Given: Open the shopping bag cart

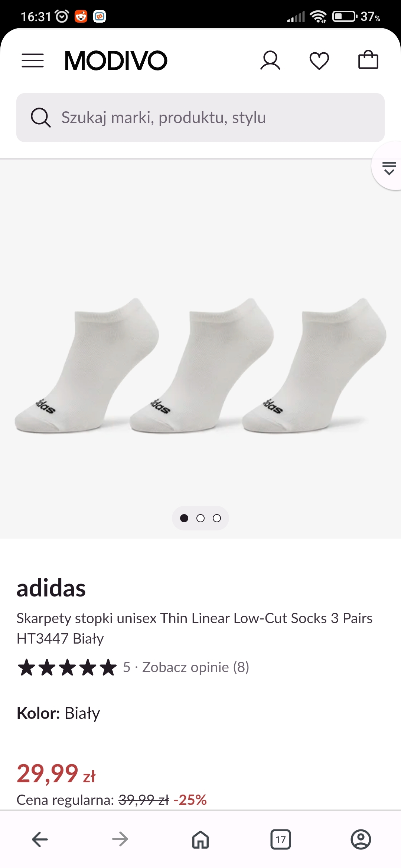Looking at the screenshot, I should tap(368, 60).
